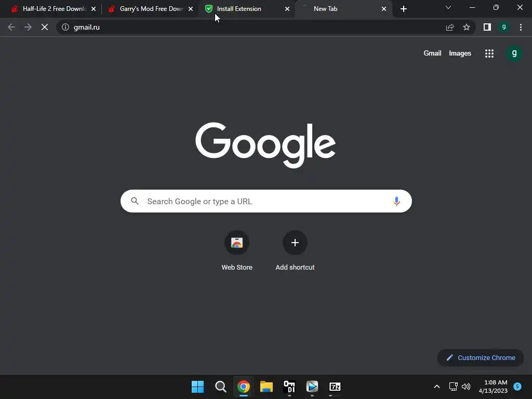Viewport: 532px width, 399px height.
Task: Open Google account avatar g
Action: pos(514,54)
